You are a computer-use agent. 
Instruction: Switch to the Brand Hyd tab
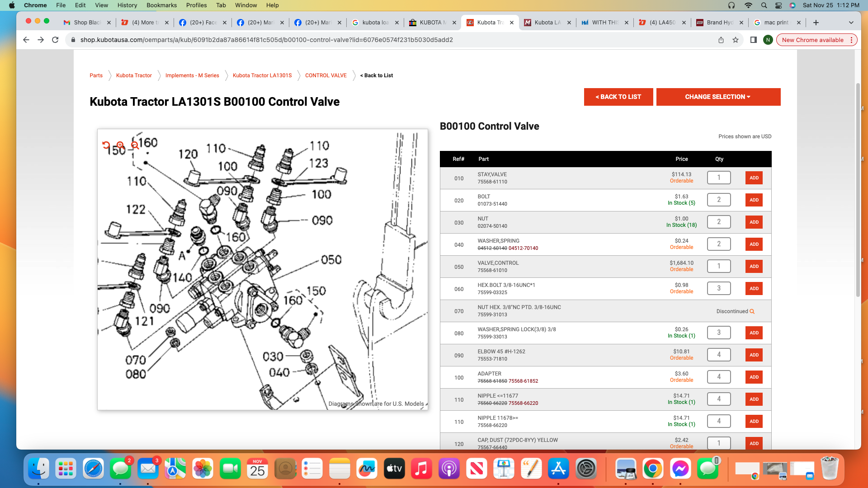tap(720, 23)
